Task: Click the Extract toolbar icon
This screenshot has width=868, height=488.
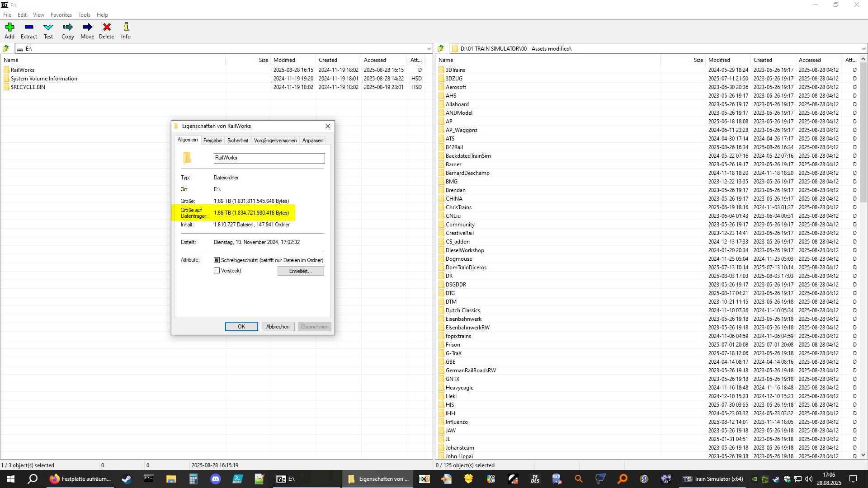Action: (29, 28)
